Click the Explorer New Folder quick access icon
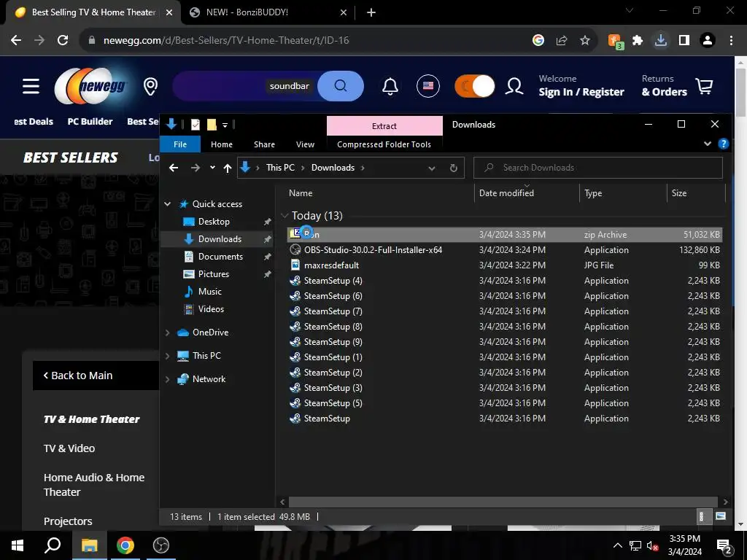This screenshot has width=747, height=560. point(212,125)
